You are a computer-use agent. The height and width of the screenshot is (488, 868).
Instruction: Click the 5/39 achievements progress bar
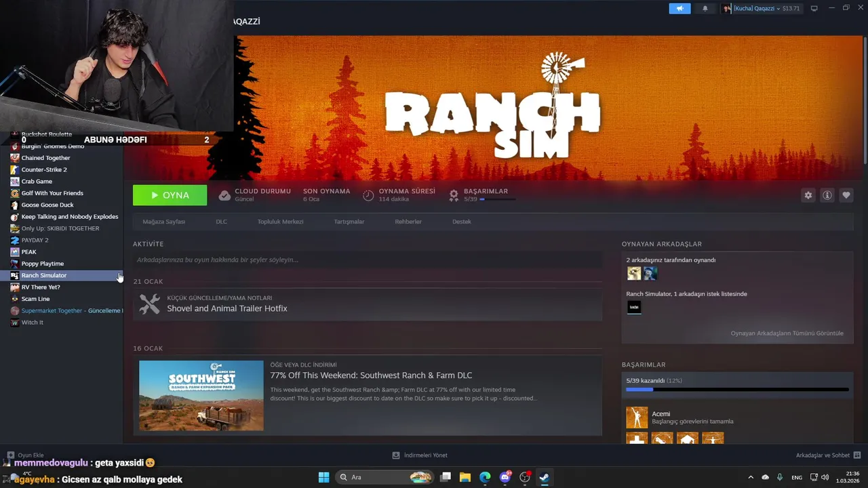(x=737, y=390)
